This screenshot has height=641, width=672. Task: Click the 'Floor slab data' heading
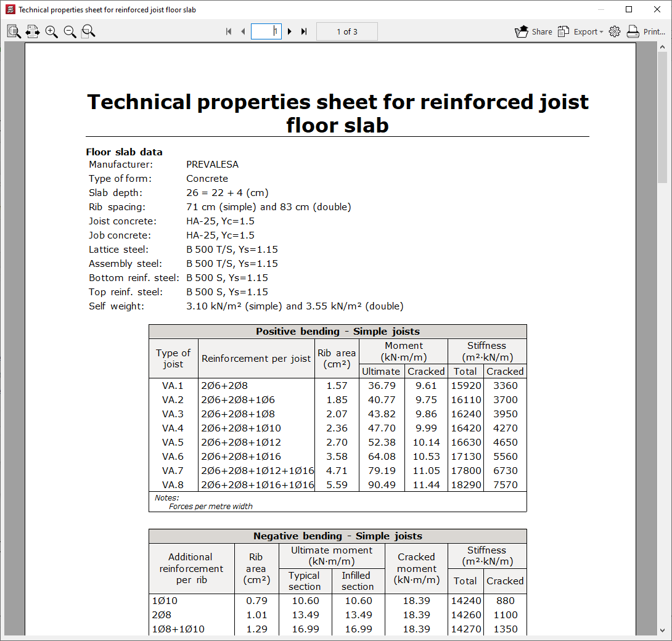click(125, 152)
